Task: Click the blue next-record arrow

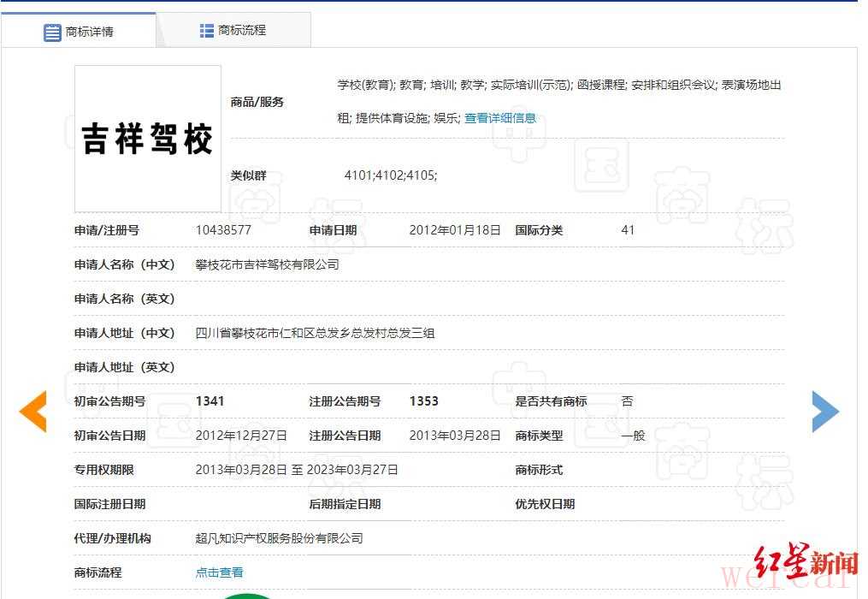Action: click(825, 412)
